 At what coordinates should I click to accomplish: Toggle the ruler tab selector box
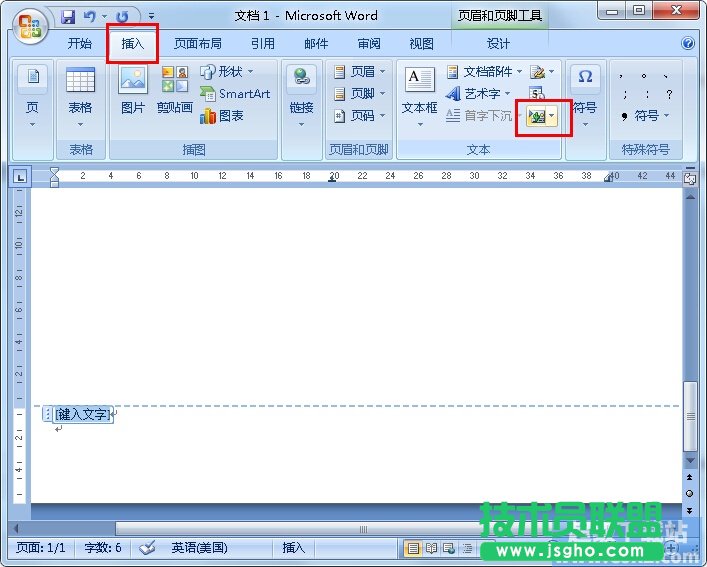[x=21, y=176]
